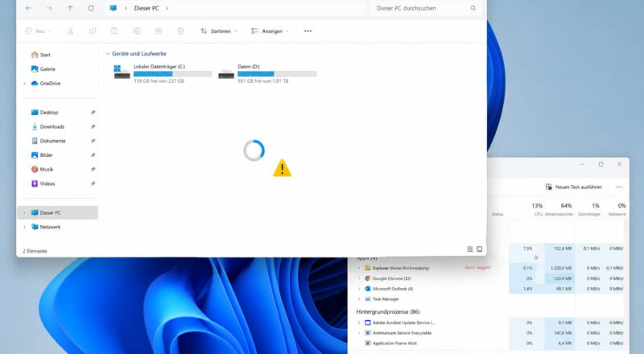The height and width of the screenshot is (354, 644).
Task: Expand the Dieser PC tree node
Action: click(x=25, y=212)
